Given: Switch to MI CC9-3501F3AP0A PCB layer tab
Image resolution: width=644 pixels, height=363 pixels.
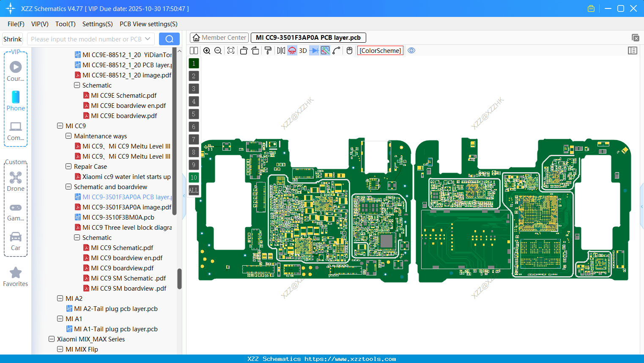Looking at the screenshot, I should (308, 37).
